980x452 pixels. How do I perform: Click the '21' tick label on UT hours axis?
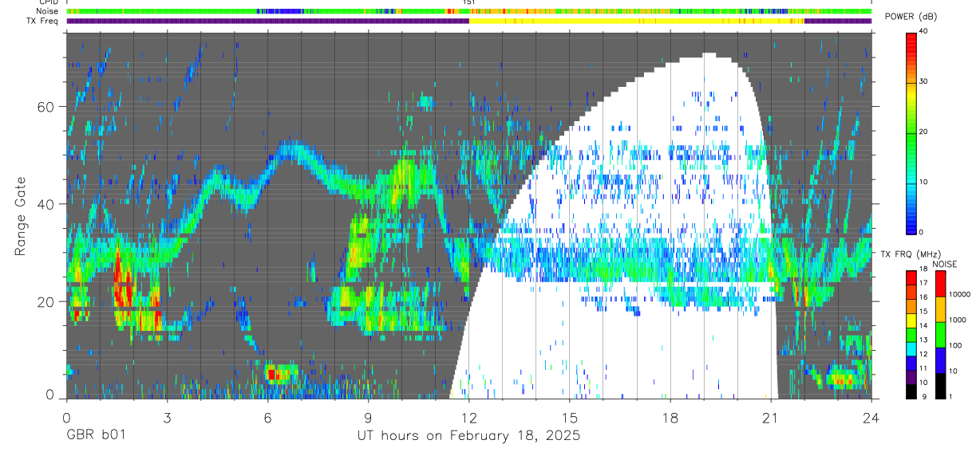point(771,417)
